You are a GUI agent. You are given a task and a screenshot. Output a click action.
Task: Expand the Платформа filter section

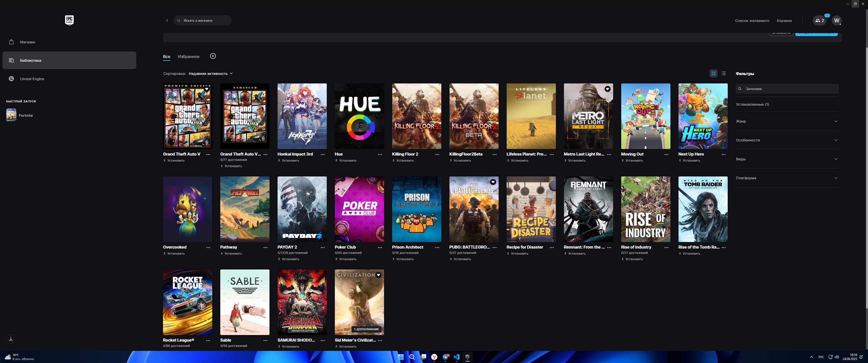point(787,178)
